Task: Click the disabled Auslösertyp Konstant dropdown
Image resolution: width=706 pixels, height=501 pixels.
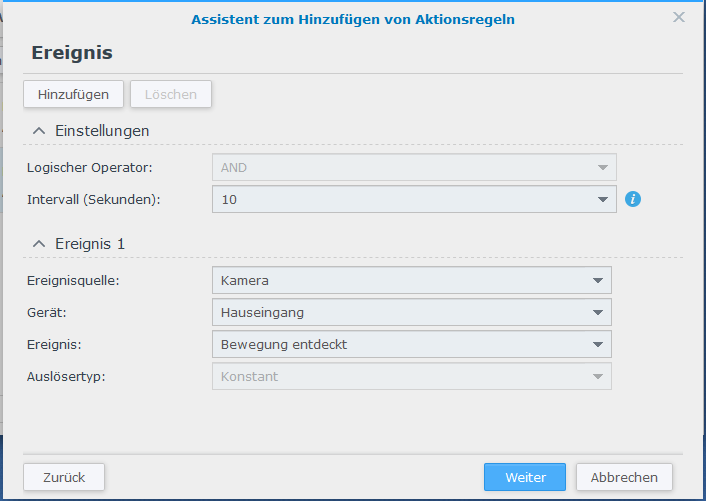Action: click(x=412, y=376)
